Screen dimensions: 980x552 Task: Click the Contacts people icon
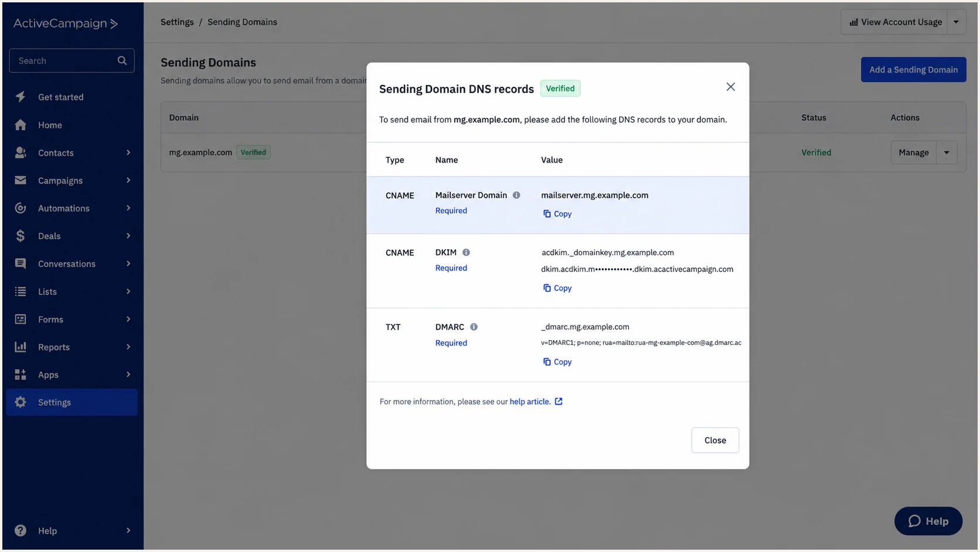[21, 153]
